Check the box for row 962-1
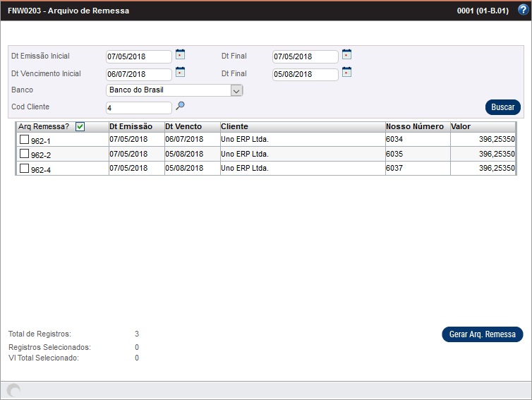 point(24,140)
